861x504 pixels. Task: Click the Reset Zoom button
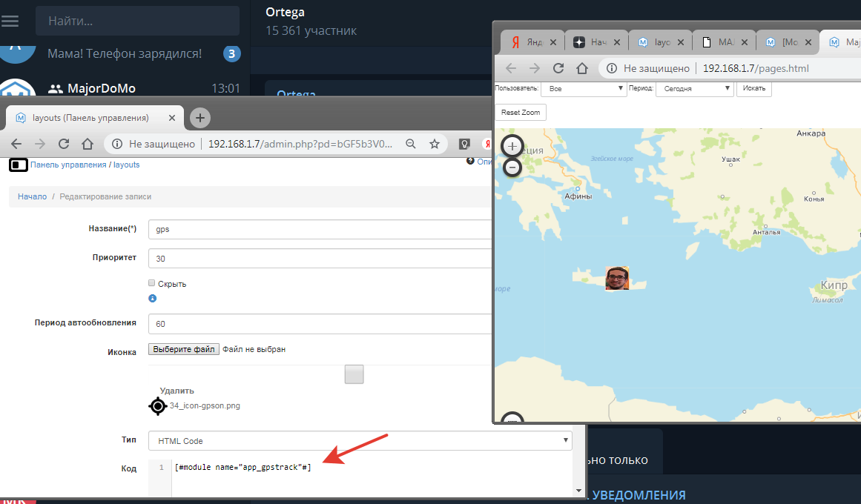click(521, 113)
